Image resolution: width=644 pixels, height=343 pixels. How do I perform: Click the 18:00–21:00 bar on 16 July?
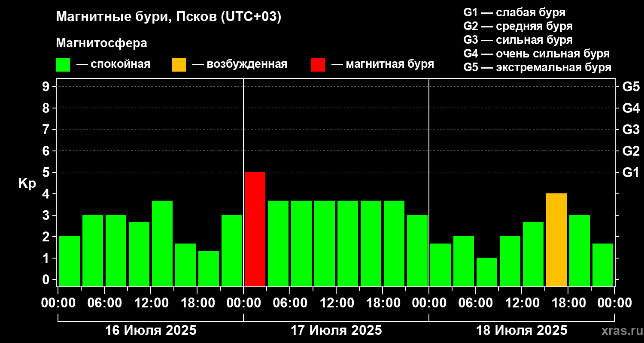209,268
